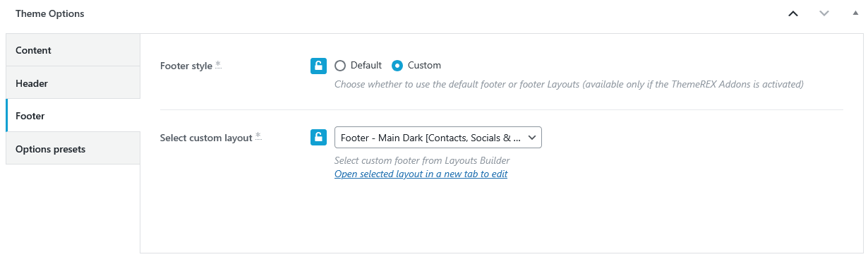The image size is (868, 257).
Task: Move Theme Options panel up arrow
Action: pyautogui.click(x=793, y=13)
